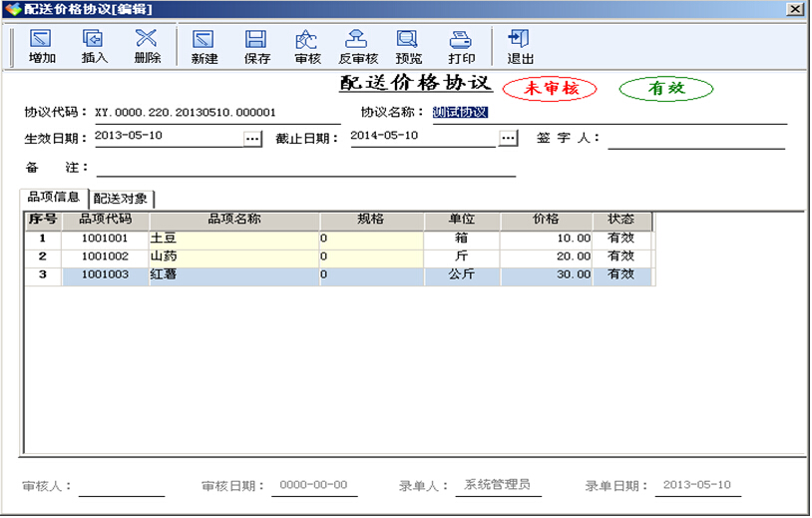Click the 删除 (Delete) toolbar icon
The width and height of the screenshot is (812, 518).
pos(147,46)
